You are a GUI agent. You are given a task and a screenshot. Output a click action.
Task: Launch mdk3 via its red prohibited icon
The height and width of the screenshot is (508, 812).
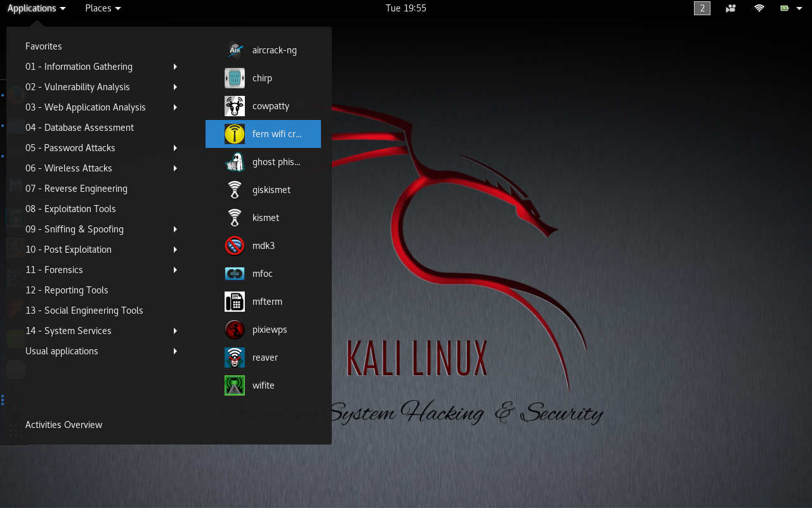point(235,246)
